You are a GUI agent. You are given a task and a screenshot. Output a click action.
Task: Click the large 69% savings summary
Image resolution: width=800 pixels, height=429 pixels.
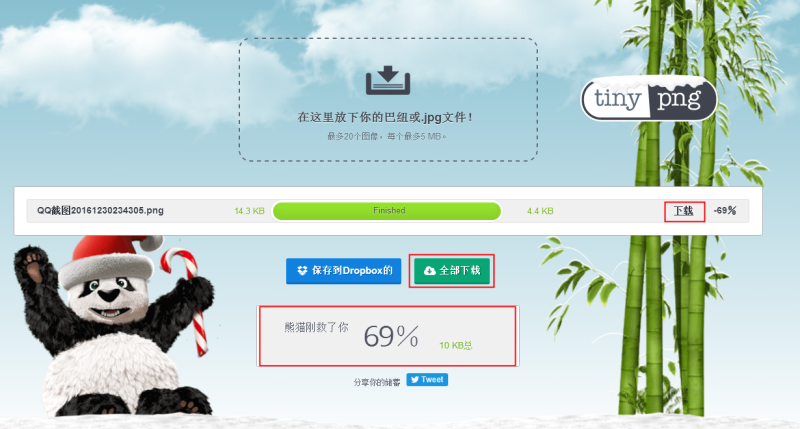(391, 337)
